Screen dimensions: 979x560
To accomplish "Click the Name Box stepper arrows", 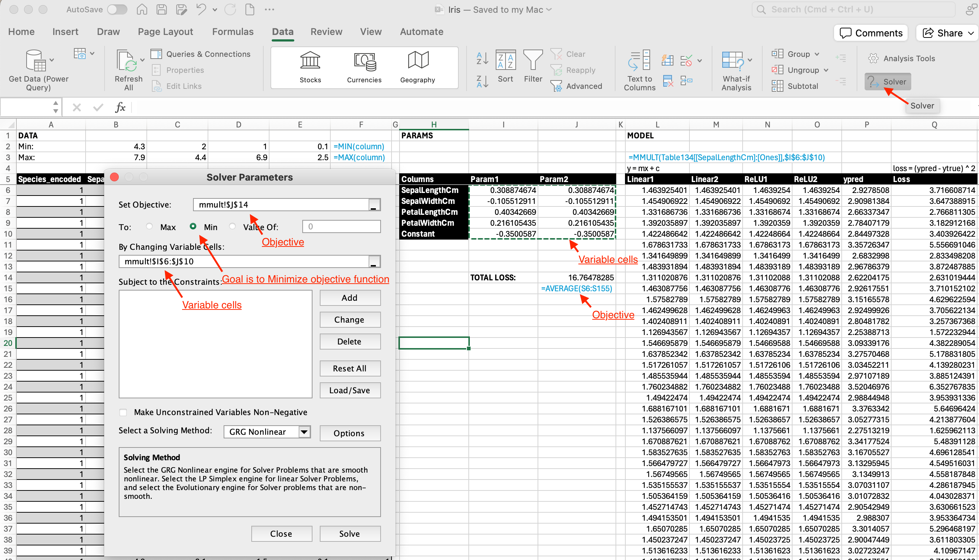I will [56, 107].
